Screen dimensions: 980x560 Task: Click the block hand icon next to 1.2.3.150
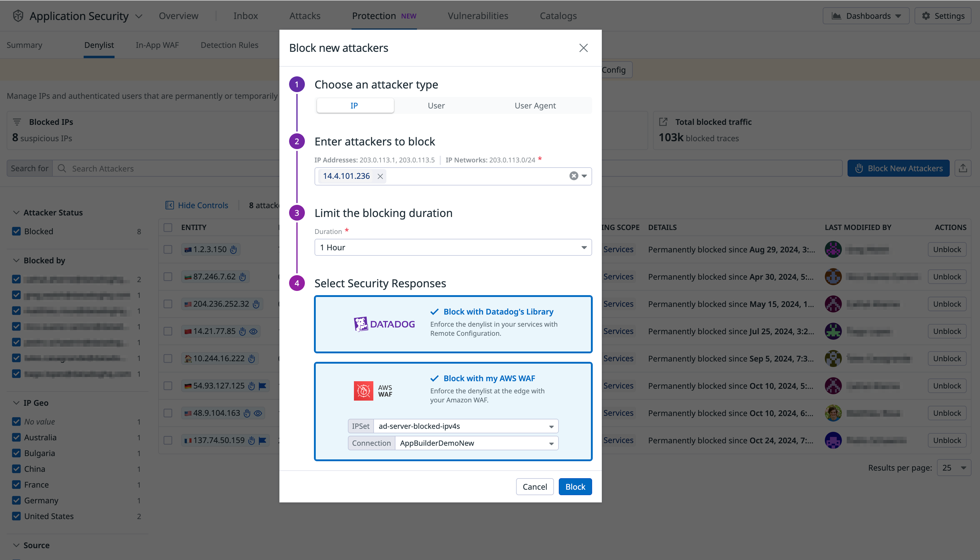coord(233,249)
